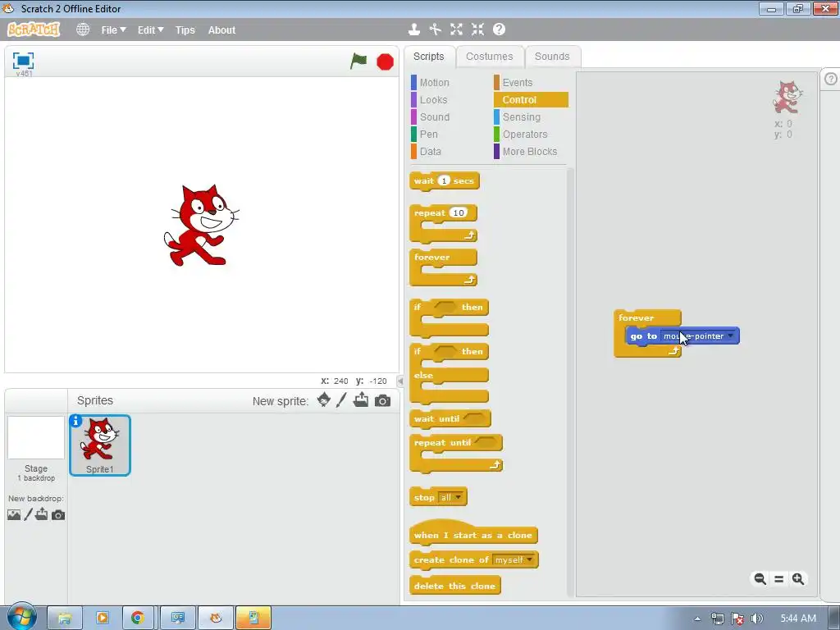Select the Operators block category
This screenshot has height=630, width=840.
(524, 134)
